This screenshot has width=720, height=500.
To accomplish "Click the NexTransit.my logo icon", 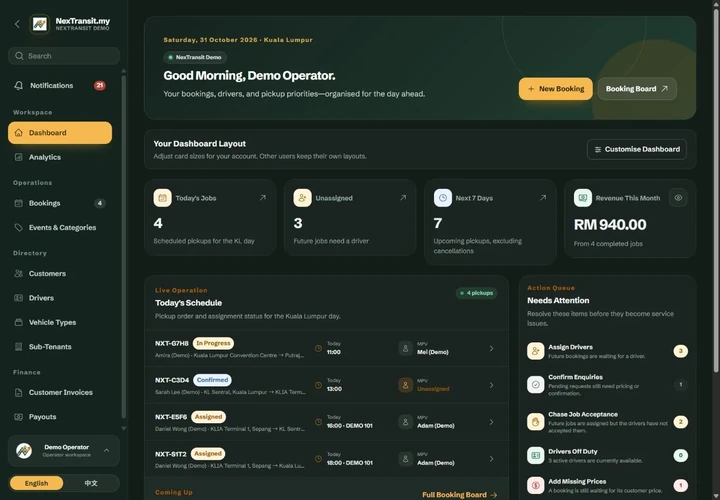I will (x=39, y=24).
